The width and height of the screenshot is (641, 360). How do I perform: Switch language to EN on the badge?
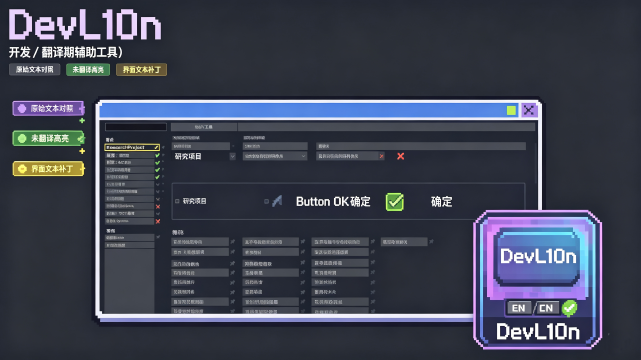tap(519, 308)
